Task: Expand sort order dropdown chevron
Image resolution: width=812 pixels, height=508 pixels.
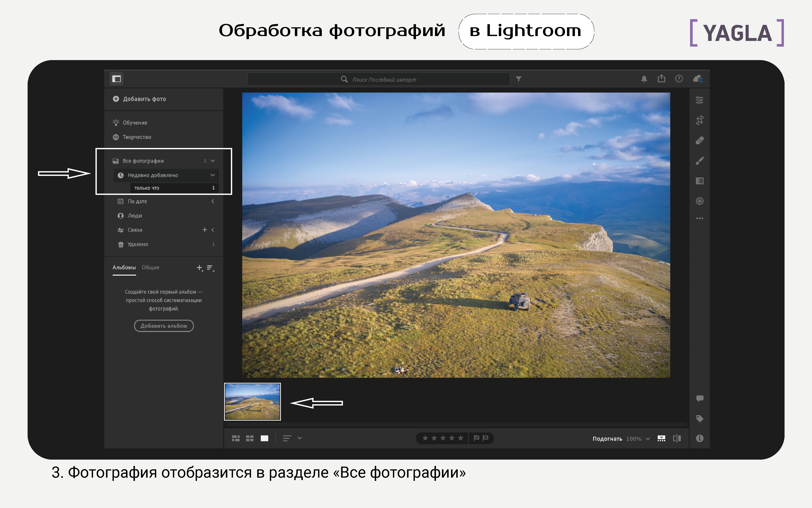Action: point(300,438)
